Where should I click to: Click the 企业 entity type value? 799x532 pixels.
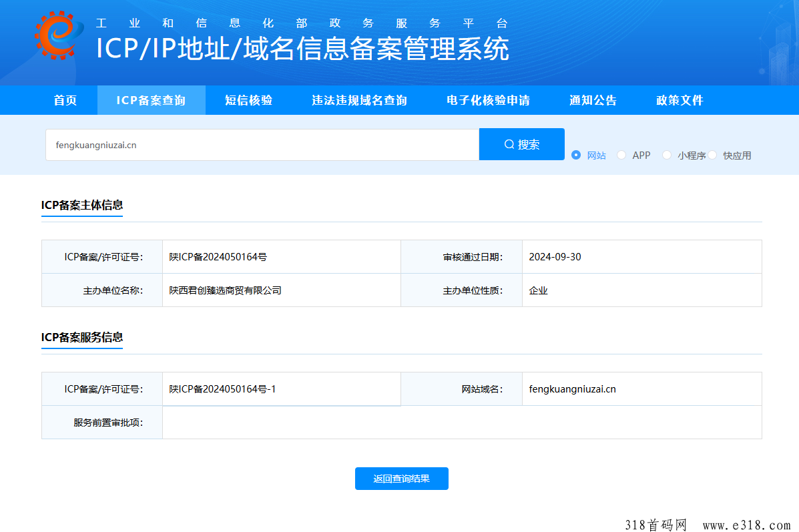point(538,290)
